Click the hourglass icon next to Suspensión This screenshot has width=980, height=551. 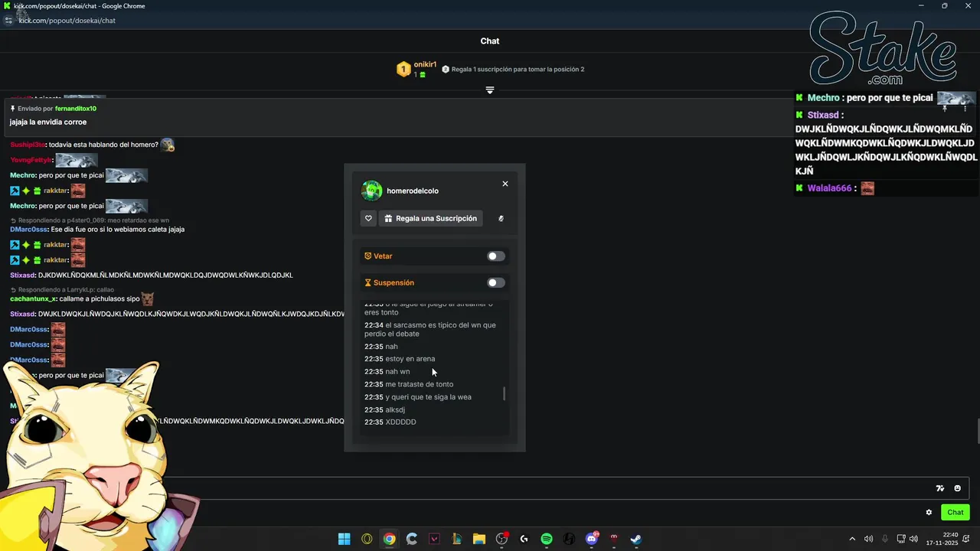click(367, 283)
